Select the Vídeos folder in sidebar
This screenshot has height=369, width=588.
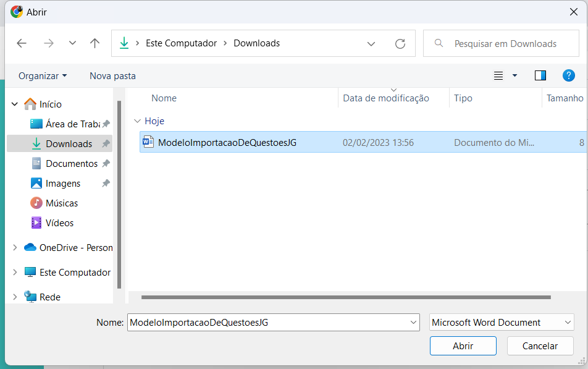[59, 223]
